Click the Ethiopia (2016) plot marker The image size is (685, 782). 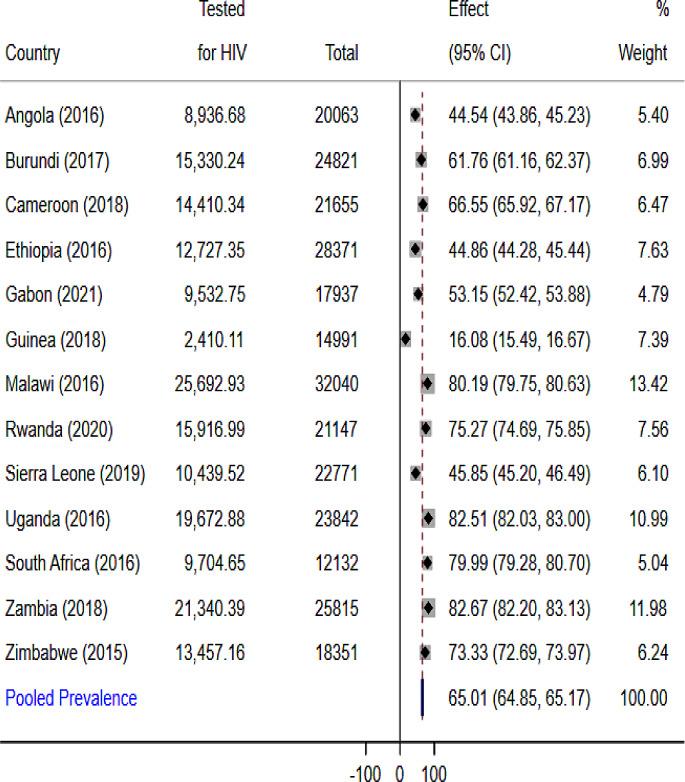[x=416, y=250]
